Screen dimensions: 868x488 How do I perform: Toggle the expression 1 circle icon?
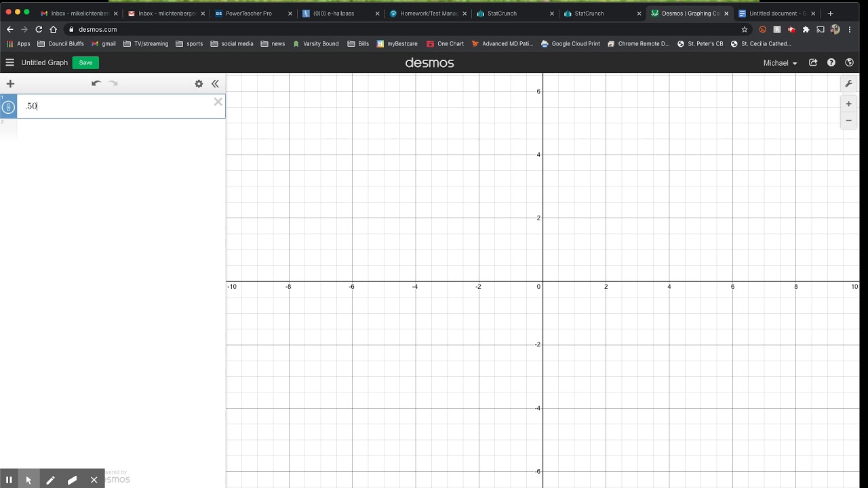(8, 106)
